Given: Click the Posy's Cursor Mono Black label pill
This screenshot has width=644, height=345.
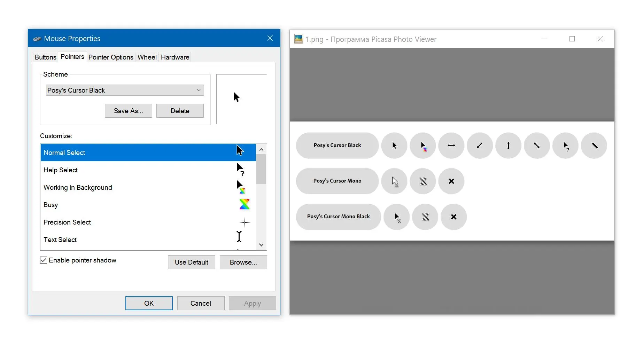Looking at the screenshot, I should click(339, 217).
